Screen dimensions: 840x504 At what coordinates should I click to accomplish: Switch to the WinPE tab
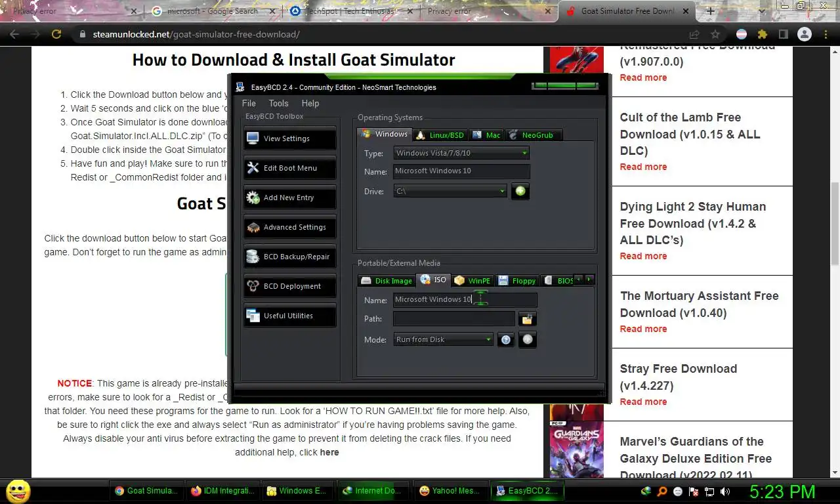coord(472,281)
